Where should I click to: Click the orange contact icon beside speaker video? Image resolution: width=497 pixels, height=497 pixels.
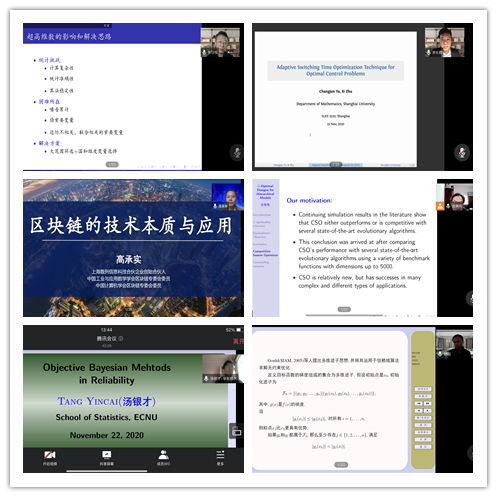pyautogui.click(x=440, y=206)
